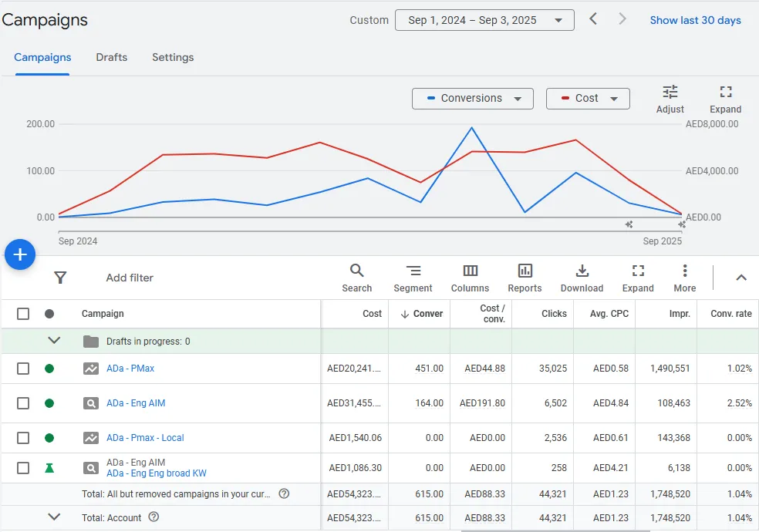Open the Search icon in the toolbar
This screenshot has height=532, width=759.
click(356, 278)
